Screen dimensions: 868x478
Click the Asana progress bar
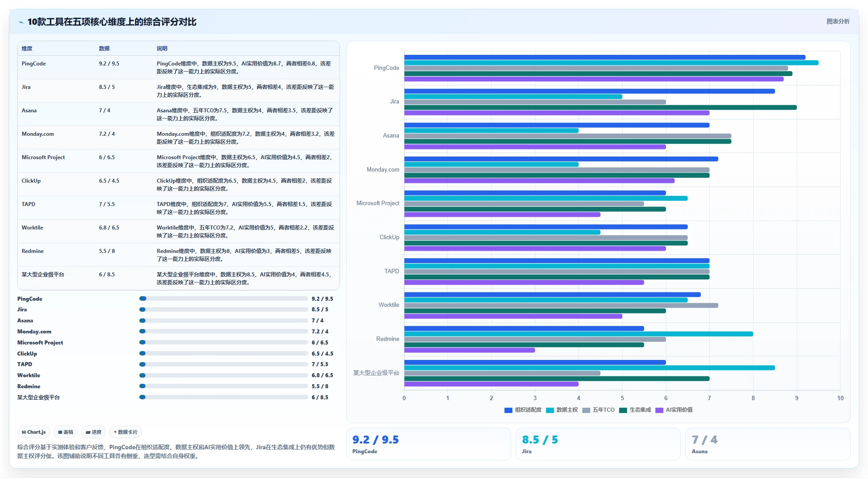point(224,321)
